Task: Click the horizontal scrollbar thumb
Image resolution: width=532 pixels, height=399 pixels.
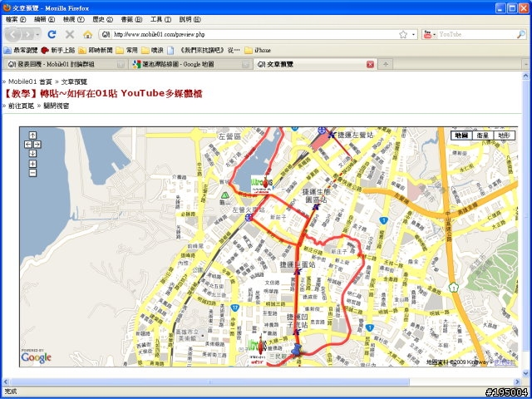Action: [x=209, y=382]
